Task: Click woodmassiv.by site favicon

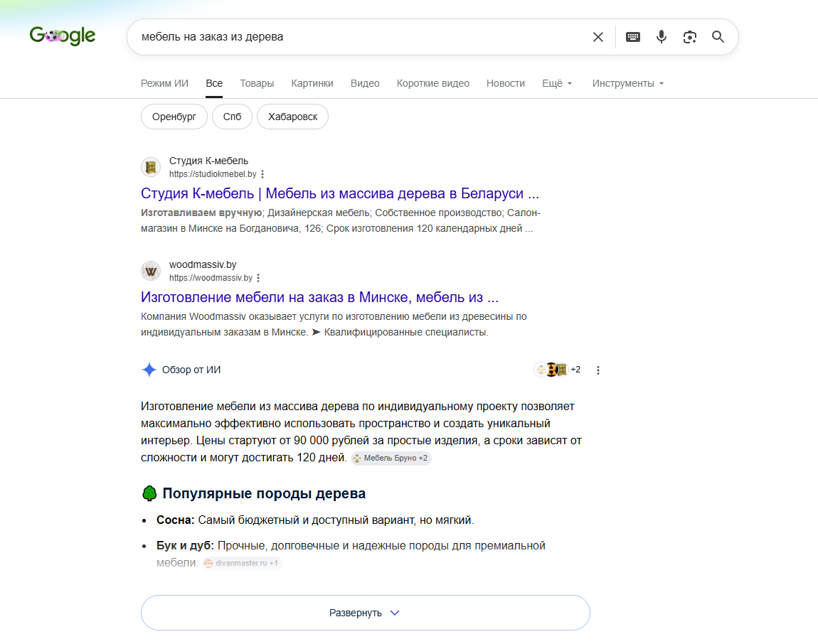Action: click(151, 271)
